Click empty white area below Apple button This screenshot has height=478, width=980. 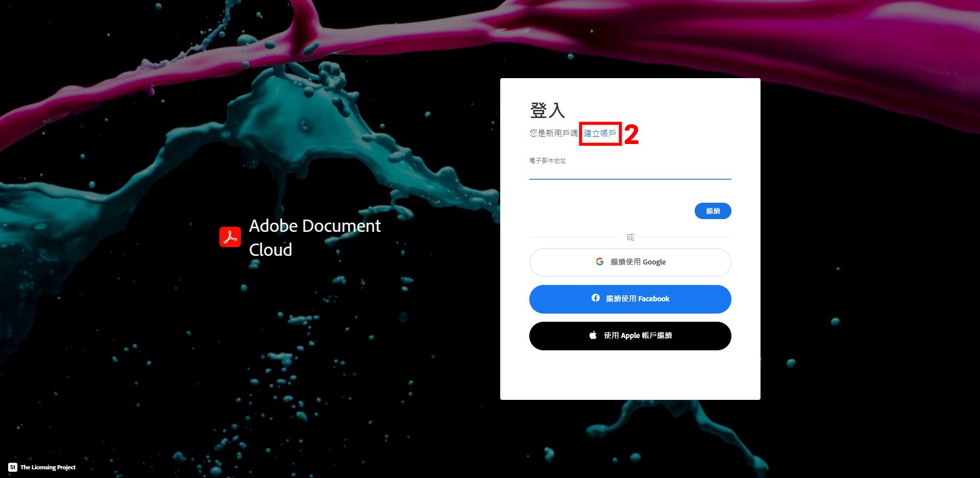(x=630, y=375)
